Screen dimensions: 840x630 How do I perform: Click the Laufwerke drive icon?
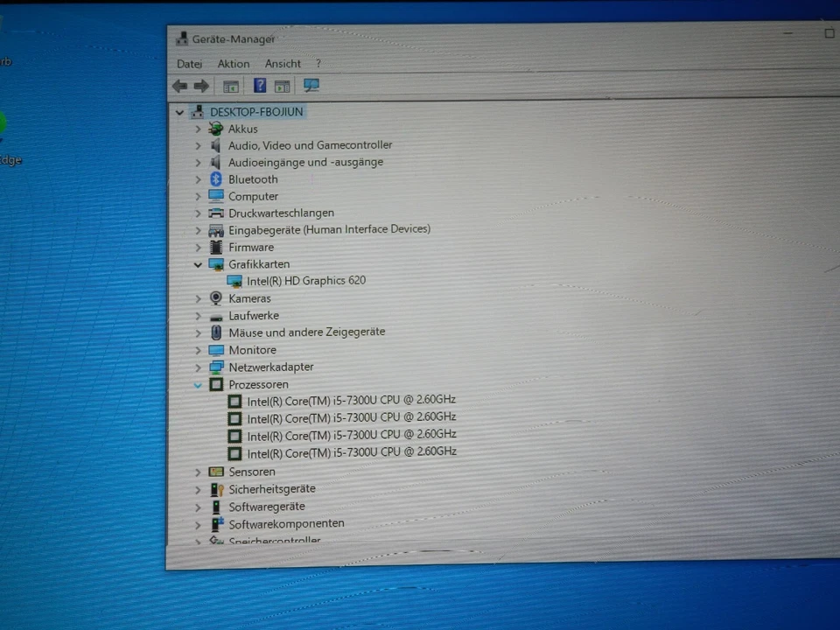click(x=216, y=317)
